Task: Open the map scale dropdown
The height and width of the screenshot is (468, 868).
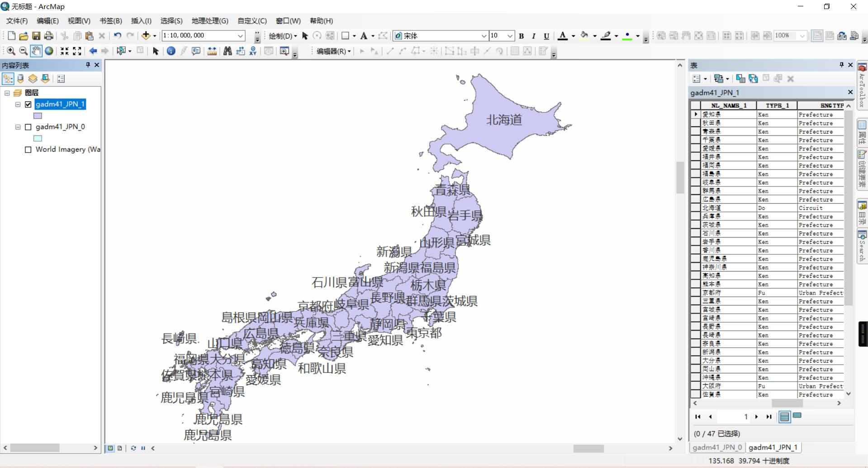Action: [x=241, y=36]
